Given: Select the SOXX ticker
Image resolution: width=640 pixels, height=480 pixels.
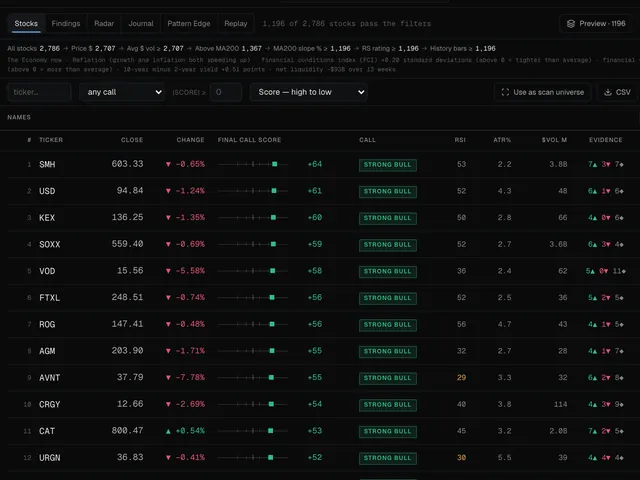Looking at the screenshot, I should coord(50,244).
